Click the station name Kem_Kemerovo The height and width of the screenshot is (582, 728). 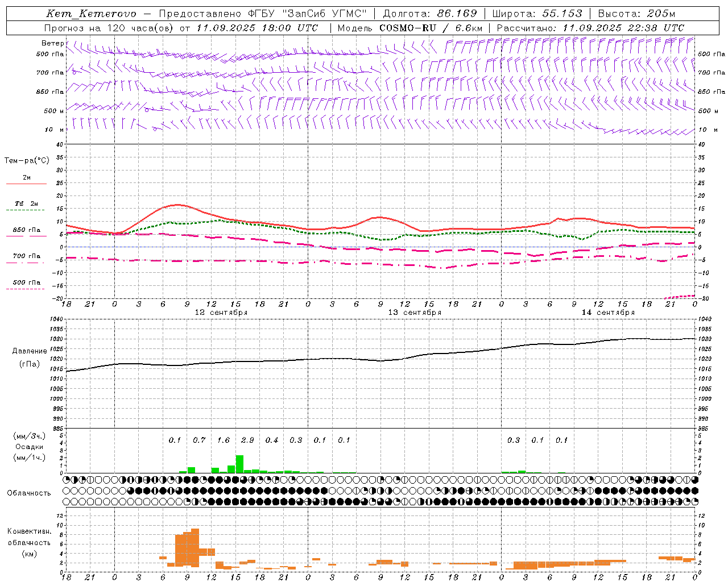click(91, 14)
